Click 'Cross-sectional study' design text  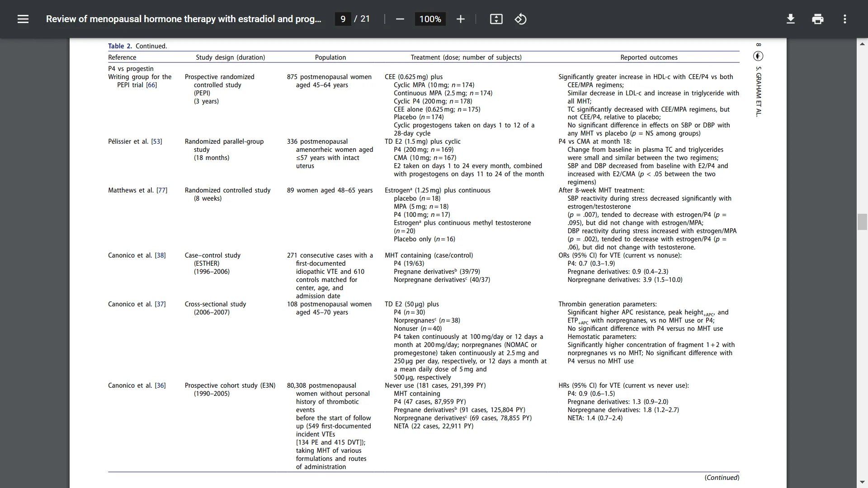[215, 304]
